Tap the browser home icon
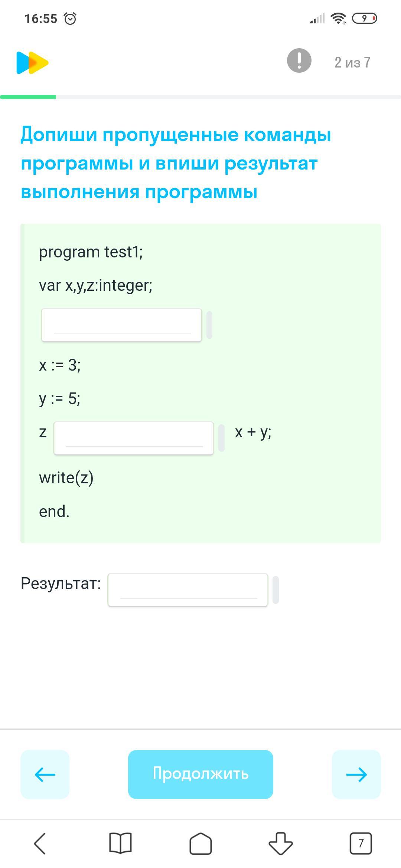 pos(200,843)
